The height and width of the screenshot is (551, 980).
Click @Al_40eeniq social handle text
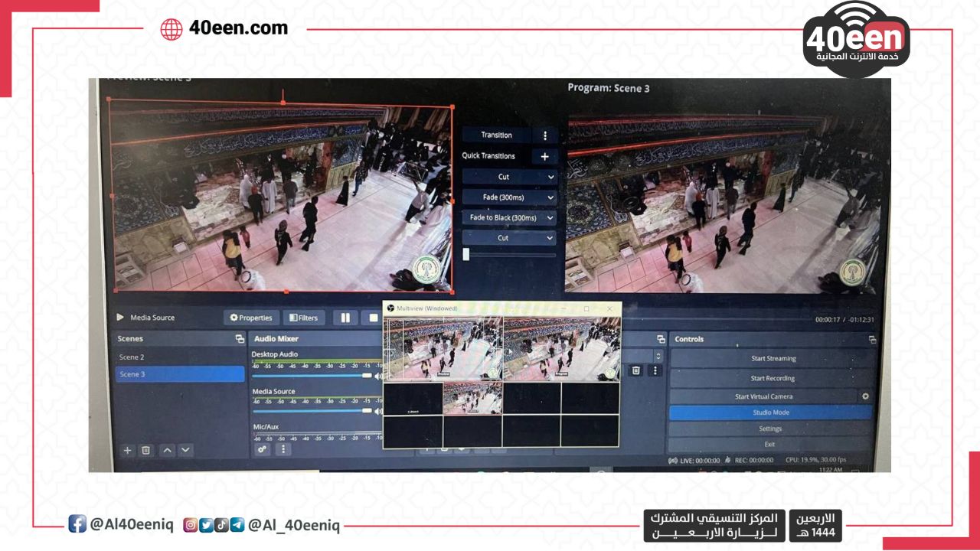click(x=293, y=526)
